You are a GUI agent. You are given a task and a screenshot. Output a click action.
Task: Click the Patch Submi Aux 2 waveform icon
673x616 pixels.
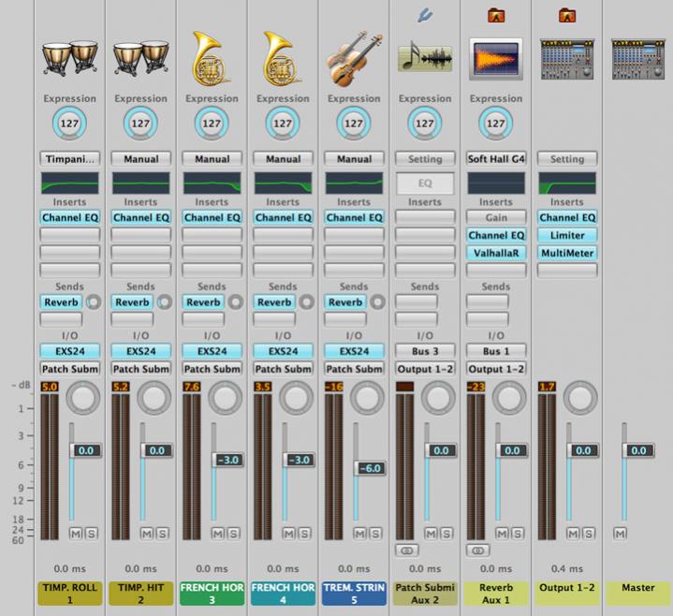pos(425,57)
